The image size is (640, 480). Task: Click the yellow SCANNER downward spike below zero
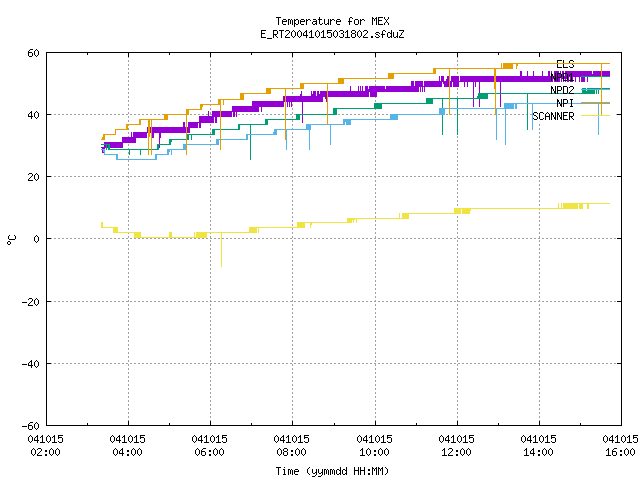point(222,250)
